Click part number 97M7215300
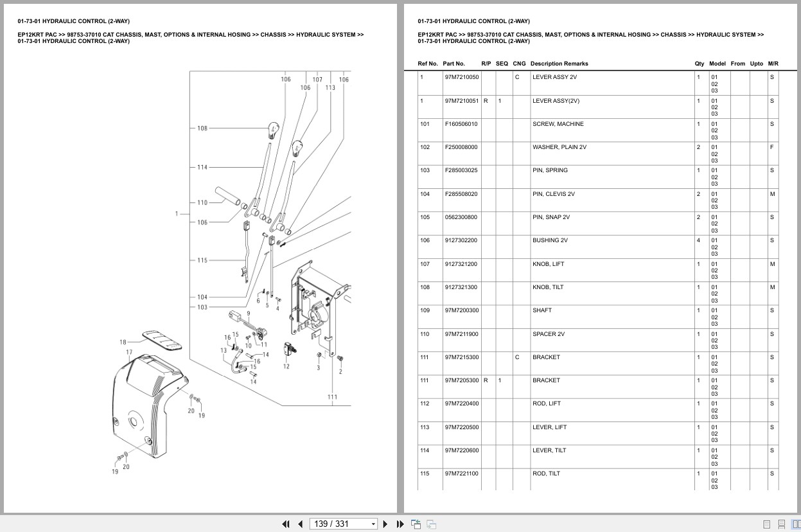 (x=462, y=357)
